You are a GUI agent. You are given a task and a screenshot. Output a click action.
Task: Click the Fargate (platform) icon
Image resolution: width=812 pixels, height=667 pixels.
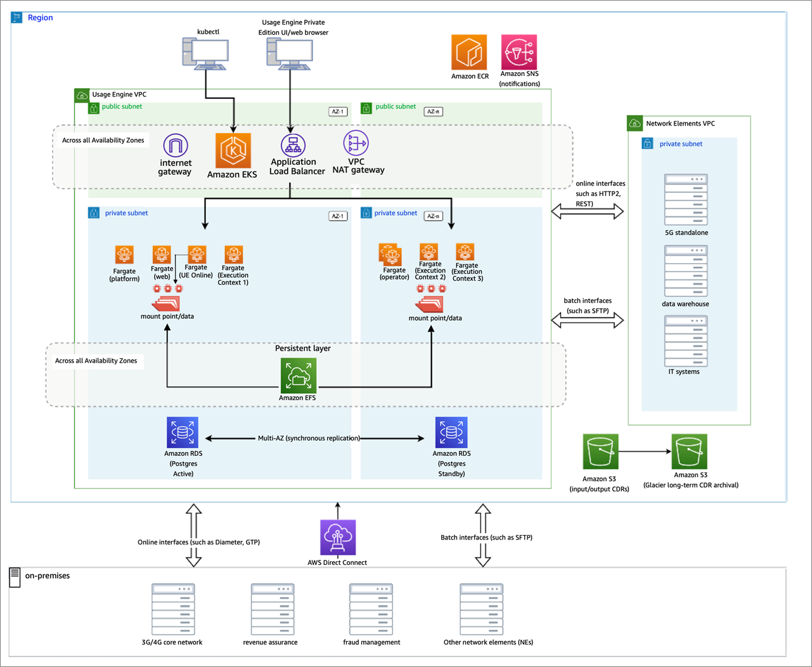pos(124,255)
